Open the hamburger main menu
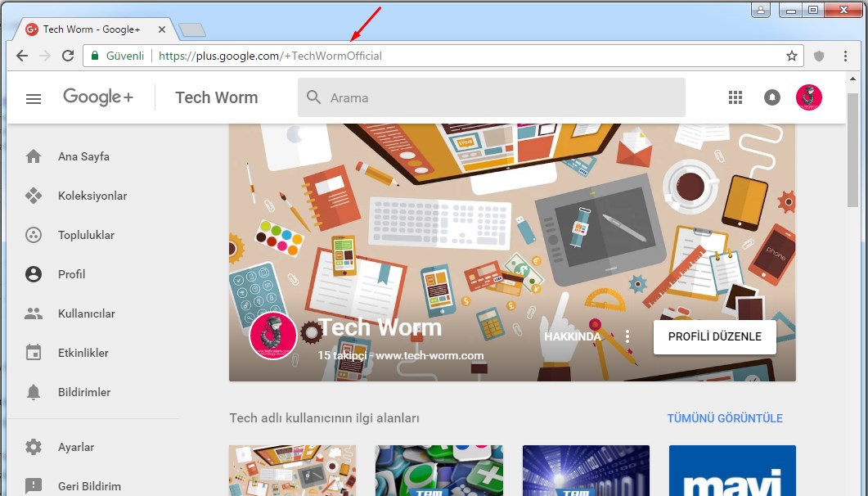Image resolution: width=868 pixels, height=496 pixels. (34, 98)
